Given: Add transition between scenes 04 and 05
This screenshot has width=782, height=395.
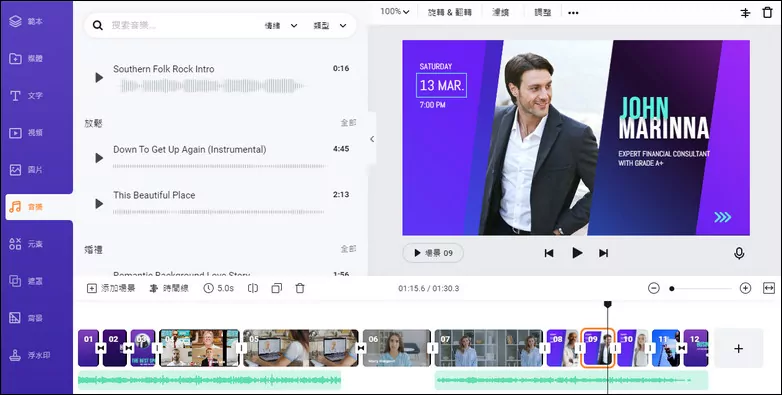Looking at the screenshot, I should coord(241,348).
